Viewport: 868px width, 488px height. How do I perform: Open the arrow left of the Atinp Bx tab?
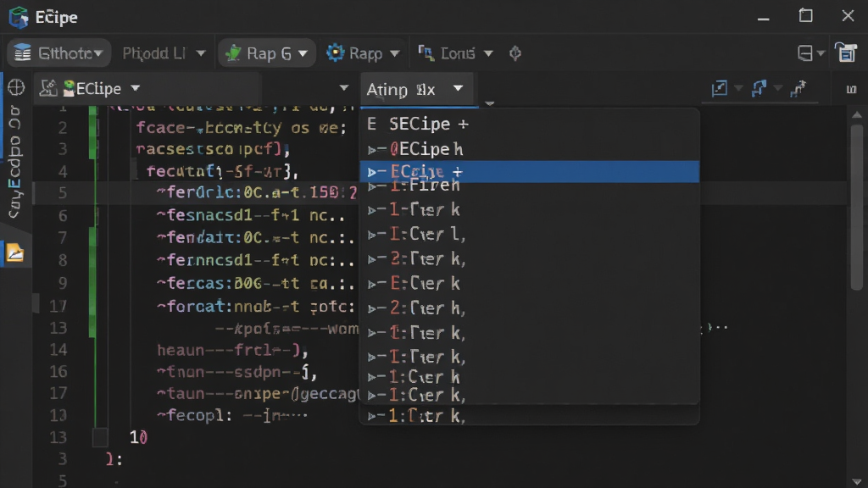pos(344,88)
